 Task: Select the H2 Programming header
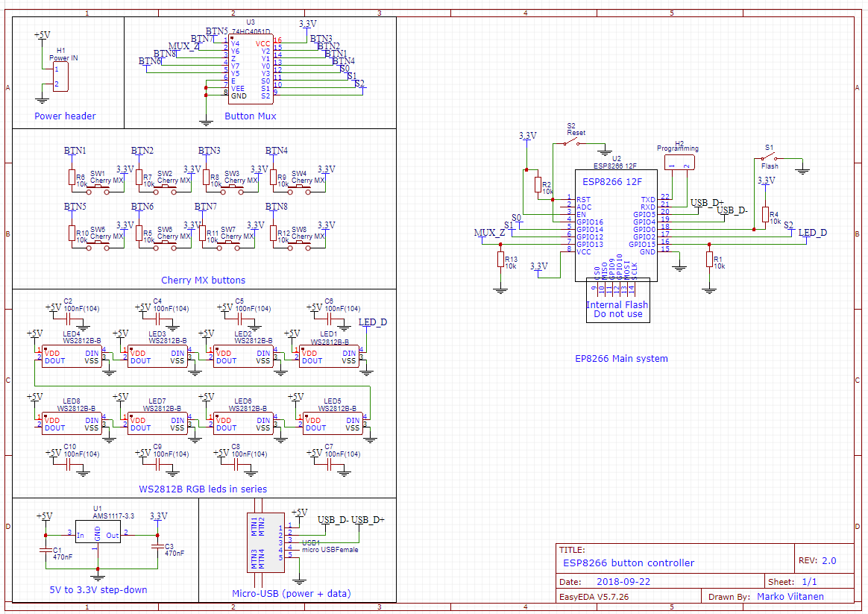point(679,162)
